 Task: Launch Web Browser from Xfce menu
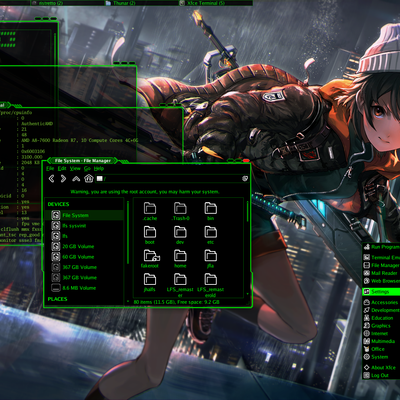tap(381, 281)
